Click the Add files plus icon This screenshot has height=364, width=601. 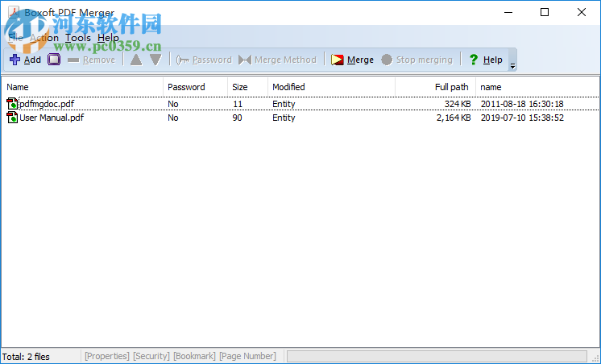[x=15, y=60]
